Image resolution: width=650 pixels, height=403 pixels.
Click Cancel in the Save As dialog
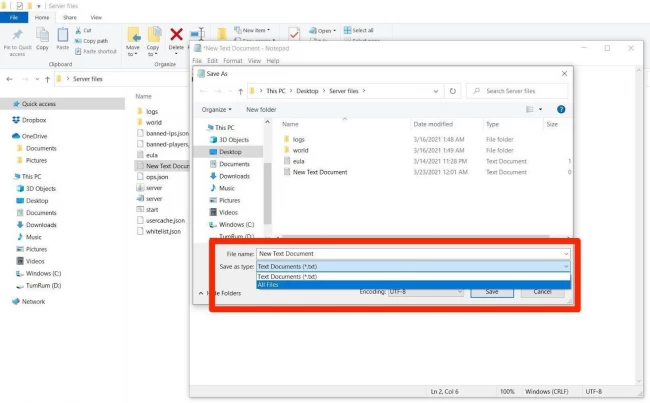542,291
